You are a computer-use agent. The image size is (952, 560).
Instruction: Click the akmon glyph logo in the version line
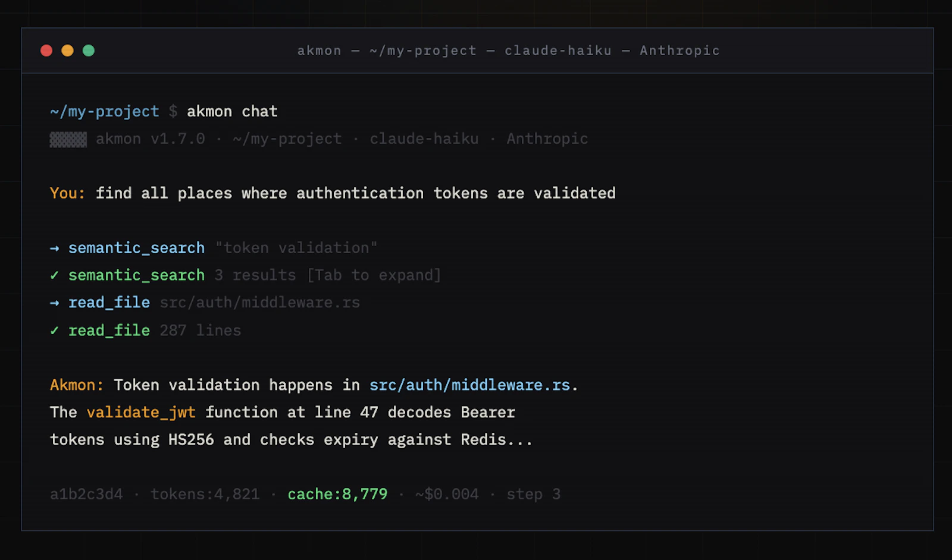(68, 139)
